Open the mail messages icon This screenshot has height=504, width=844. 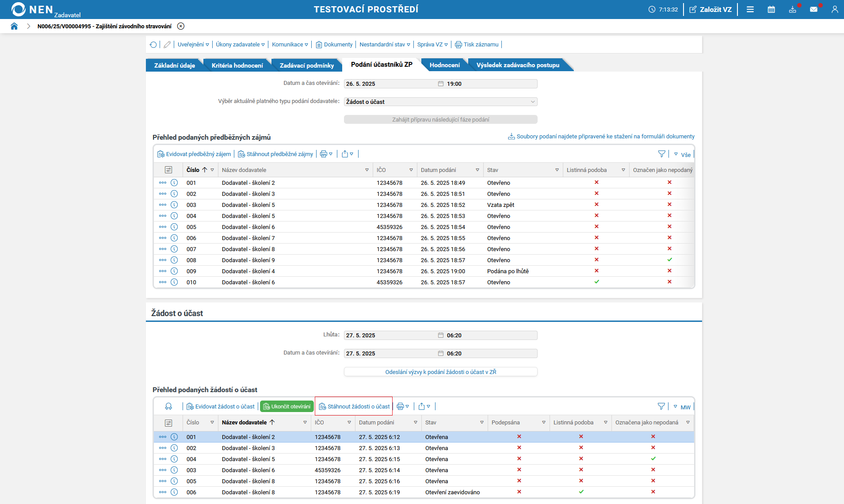click(x=813, y=9)
